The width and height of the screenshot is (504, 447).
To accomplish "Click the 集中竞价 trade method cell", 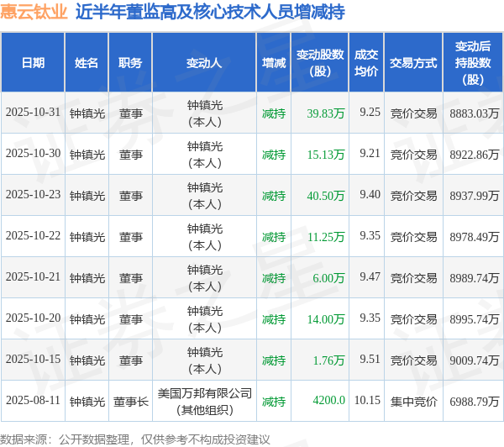I will 413,402.
